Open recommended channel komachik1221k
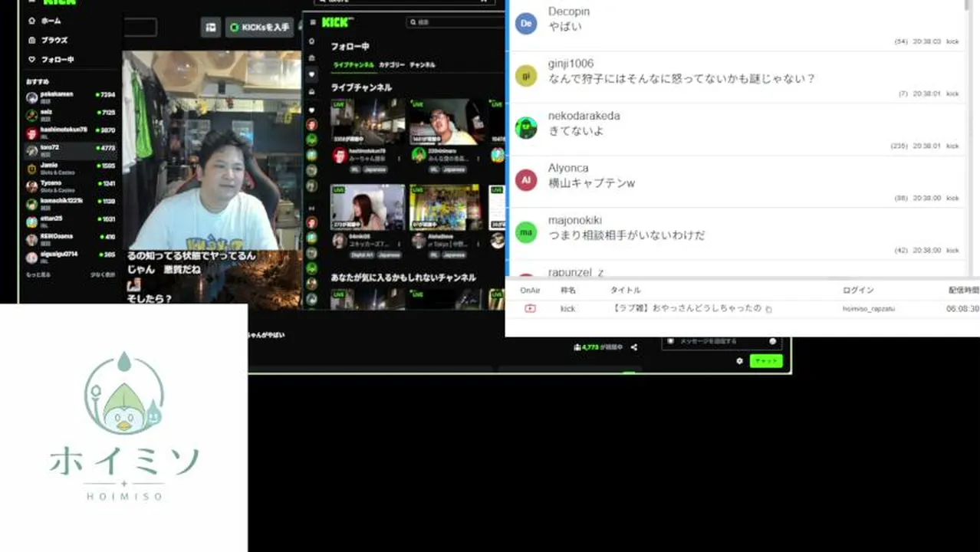Screen dimensions: 980x552 click(70, 203)
